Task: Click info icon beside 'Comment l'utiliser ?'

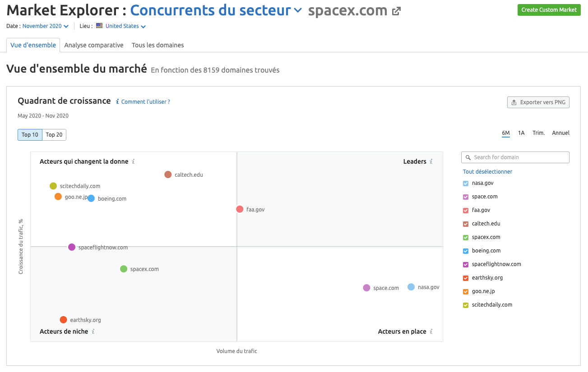Action: pos(117,102)
